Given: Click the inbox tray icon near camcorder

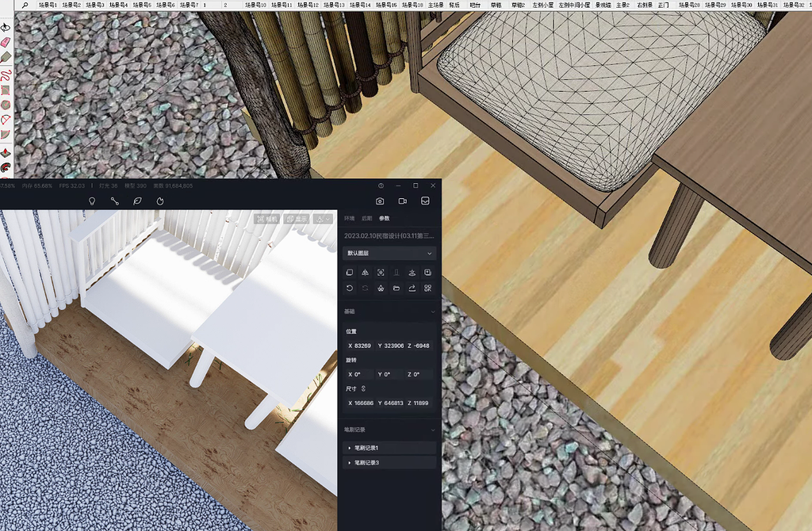Looking at the screenshot, I should 425,201.
